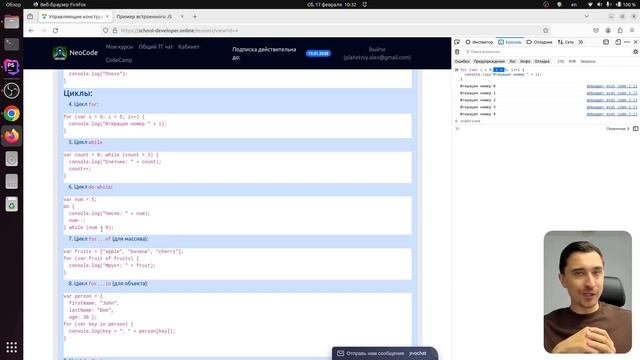The width and height of the screenshot is (640, 360).
Task: Toggle the CSS console filter
Action: tap(561, 61)
